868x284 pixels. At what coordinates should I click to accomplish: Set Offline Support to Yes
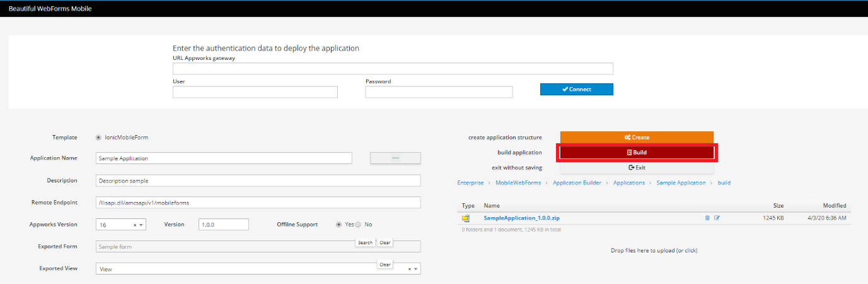tap(340, 225)
